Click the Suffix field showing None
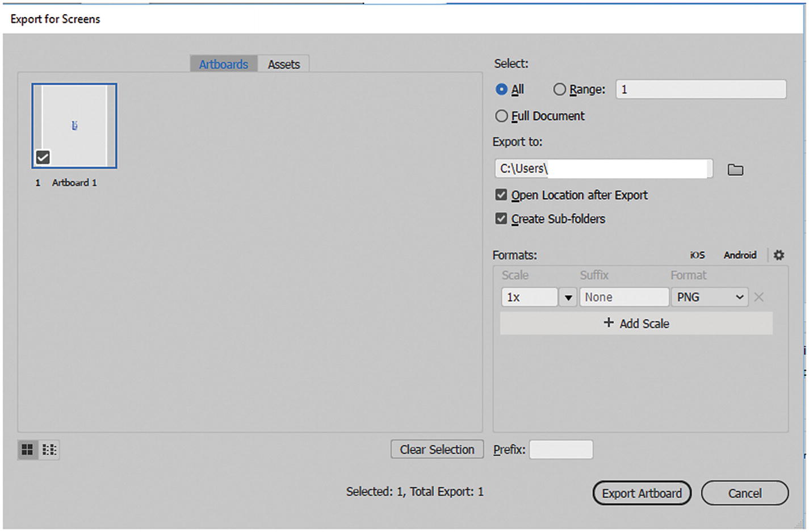Viewport: 809px width, 532px height. click(x=624, y=298)
